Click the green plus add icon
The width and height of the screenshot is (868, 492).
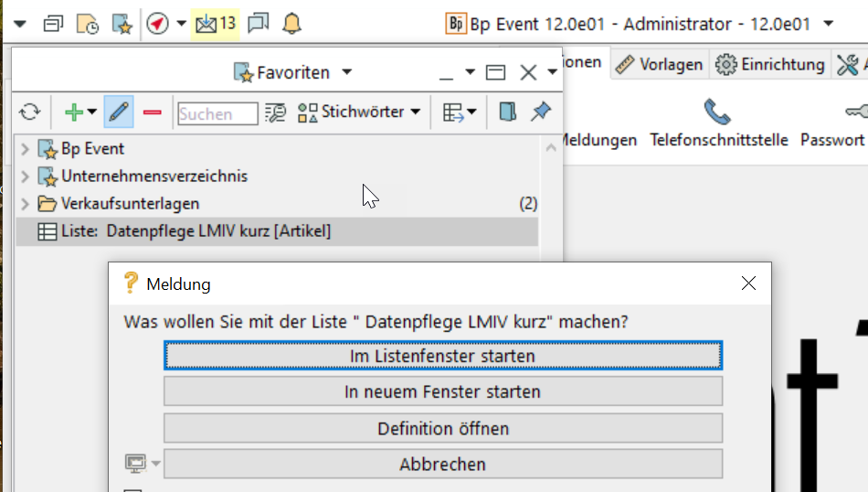(x=74, y=112)
